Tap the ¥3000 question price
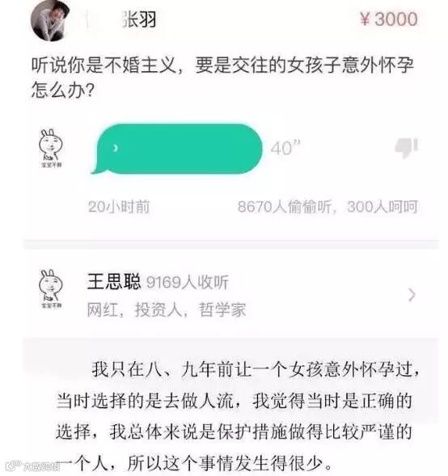 388,19
